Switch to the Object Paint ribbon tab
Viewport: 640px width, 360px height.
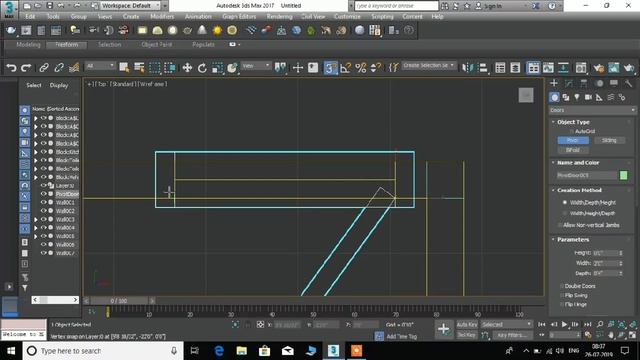tap(157, 44)
